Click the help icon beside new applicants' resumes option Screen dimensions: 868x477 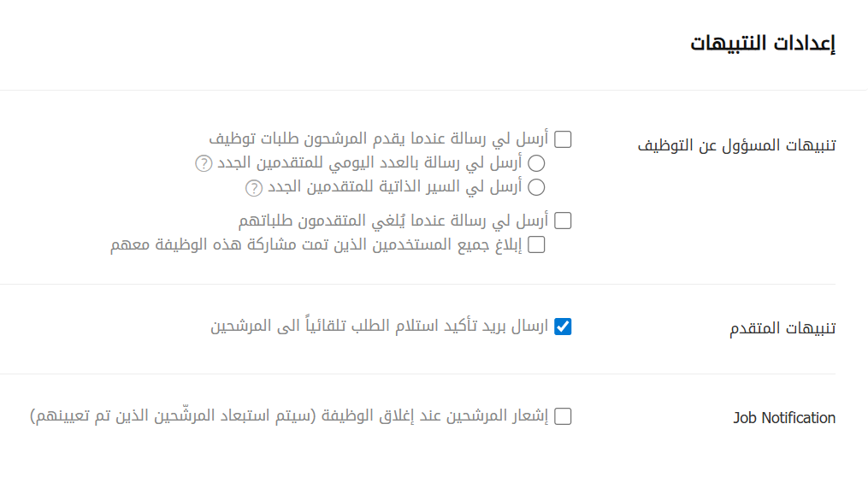(x=253, y=187)
